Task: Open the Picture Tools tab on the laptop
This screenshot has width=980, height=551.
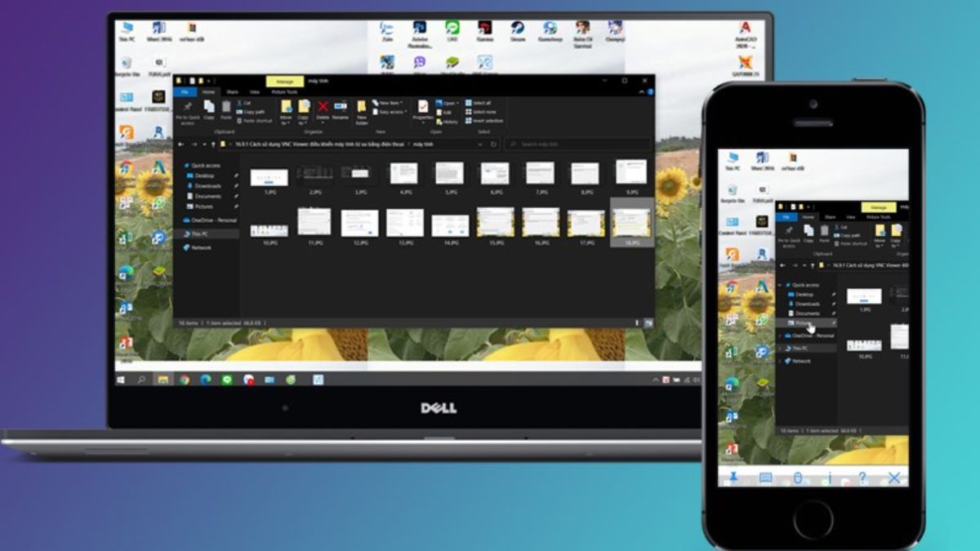Action: click(x=285, y=92)
